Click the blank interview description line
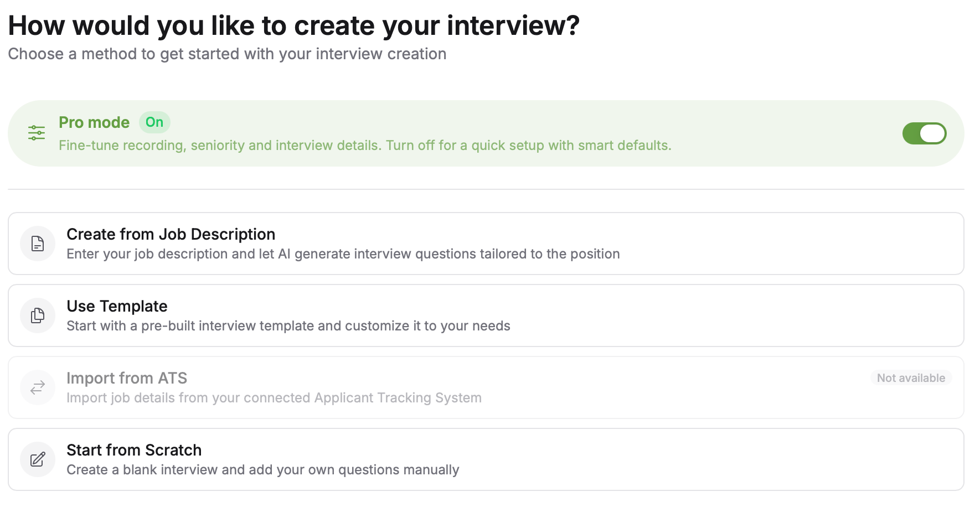The height and width of the screenshot is (507, 980). click(x=263, y=470)
